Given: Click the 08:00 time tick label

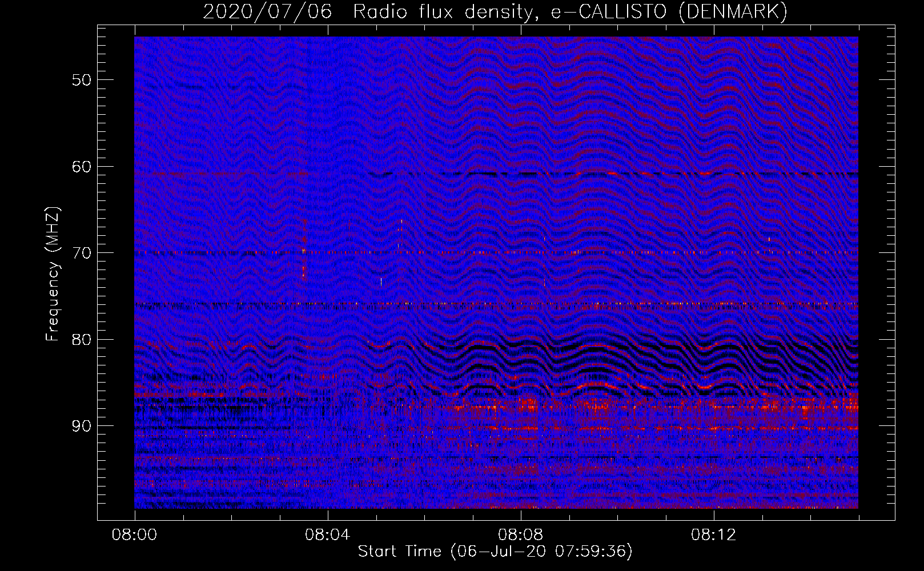Looking at the screenshot, I should [135, 535].
